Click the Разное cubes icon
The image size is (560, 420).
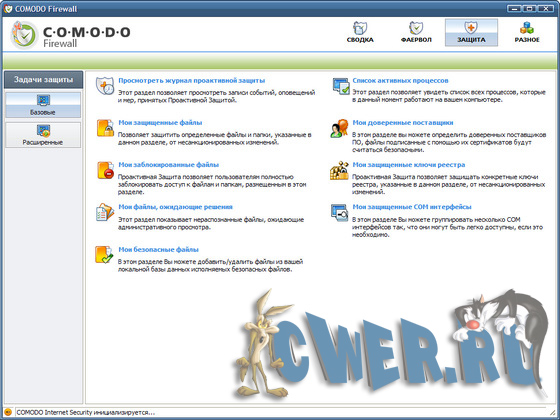coord(527,28)
